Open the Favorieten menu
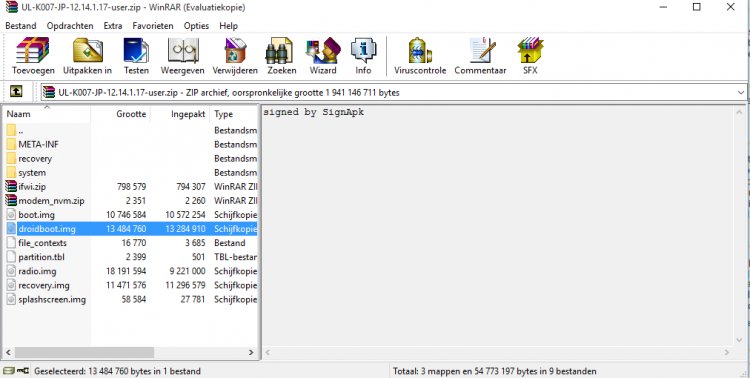The height and width of the screenshot is (378, 750). click(x=153, y=26)
